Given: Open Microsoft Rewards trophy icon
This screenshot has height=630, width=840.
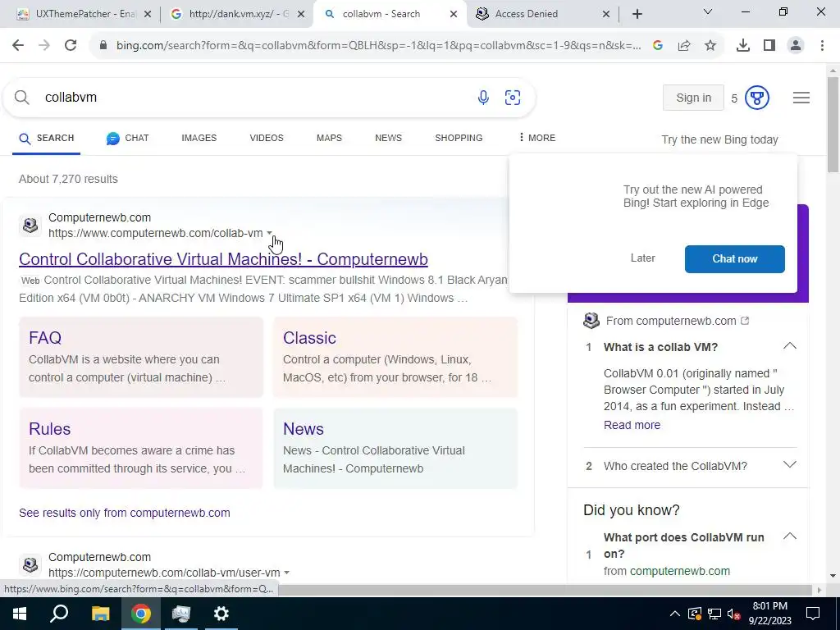Looking at the screenshot, I should 757,98.
